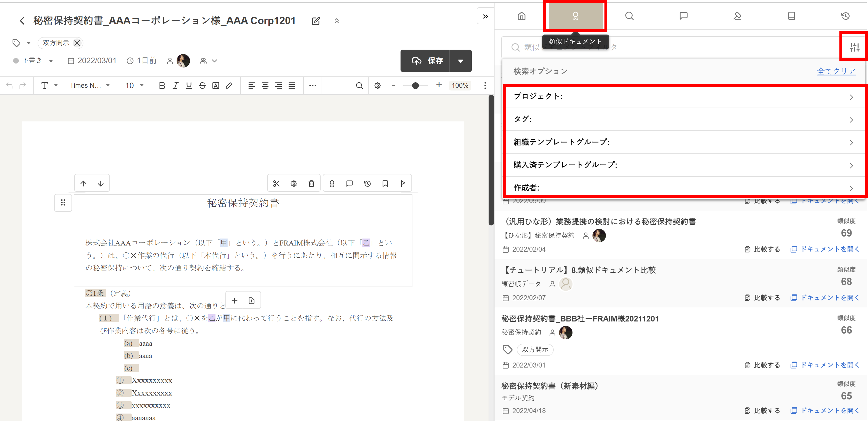Remove the 双方開示 tag with X

(77, 43)
